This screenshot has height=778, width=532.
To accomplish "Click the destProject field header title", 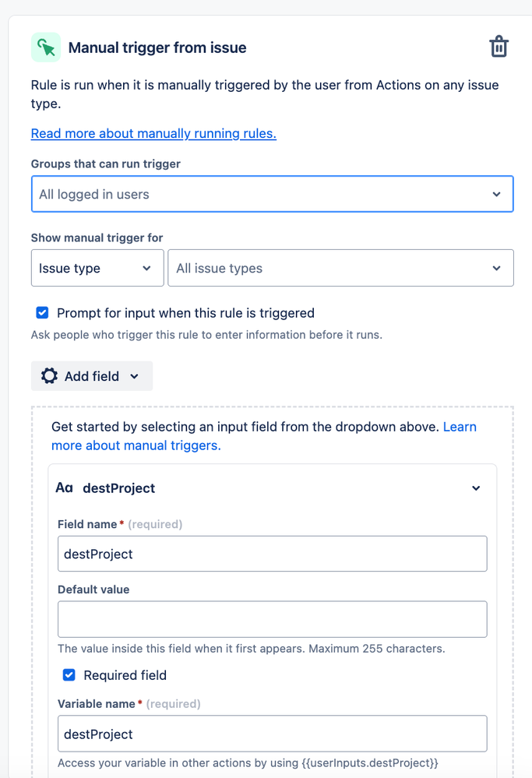I will pos(119,488).
